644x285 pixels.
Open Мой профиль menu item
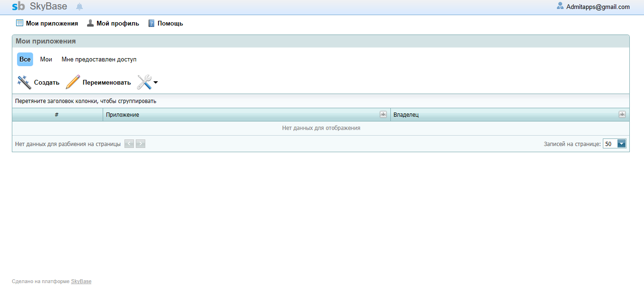(x=113, y=23)
